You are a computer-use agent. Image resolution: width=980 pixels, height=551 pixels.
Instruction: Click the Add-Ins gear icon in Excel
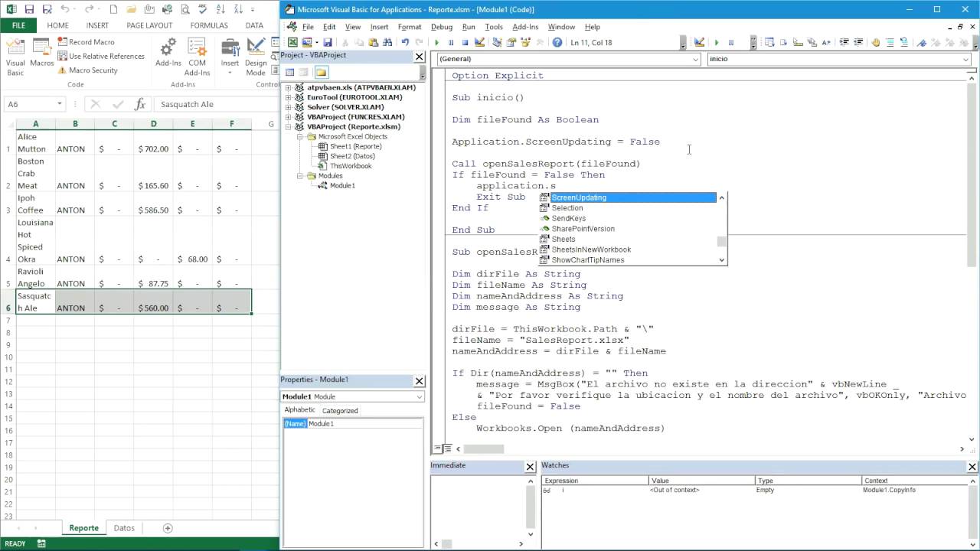click(168, 54)
